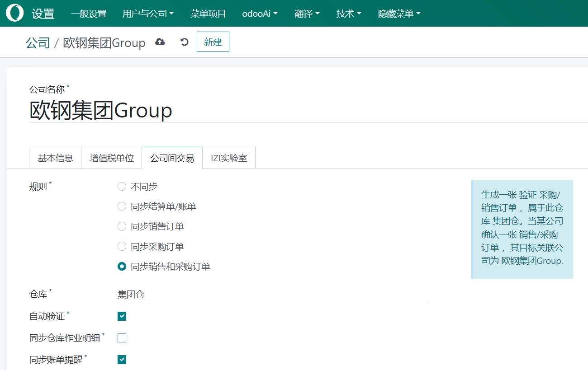
Task: Open the 一般设置 menu item
Action: [x=89, y=14]
